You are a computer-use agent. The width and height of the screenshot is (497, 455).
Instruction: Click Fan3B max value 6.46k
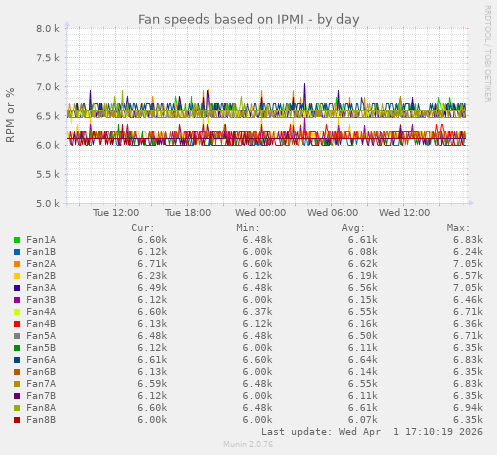point(468,300)
